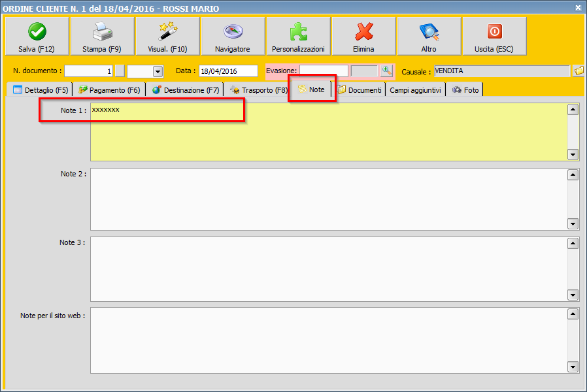This screenshot has width=587, height=392.
Task: Open Visual. (F10) magic wand preview
Action: pyautogui.click(x=168, y=37)
